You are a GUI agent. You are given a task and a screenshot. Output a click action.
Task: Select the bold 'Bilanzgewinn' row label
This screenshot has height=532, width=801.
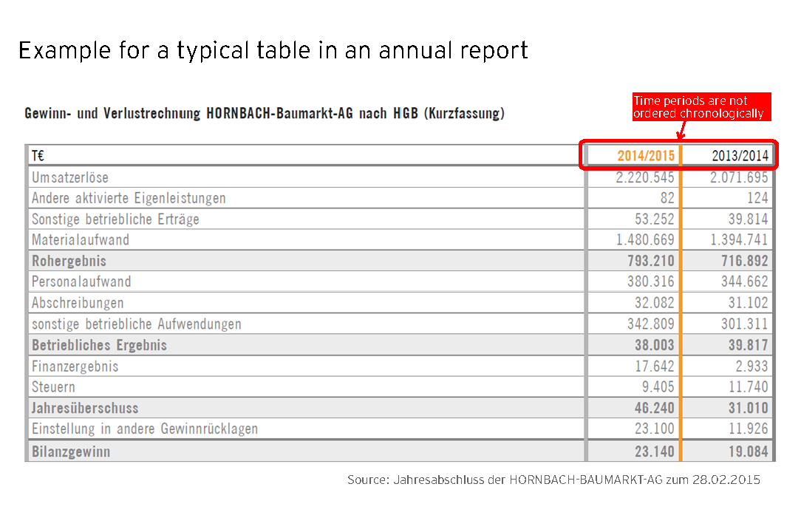coord(71,451)
